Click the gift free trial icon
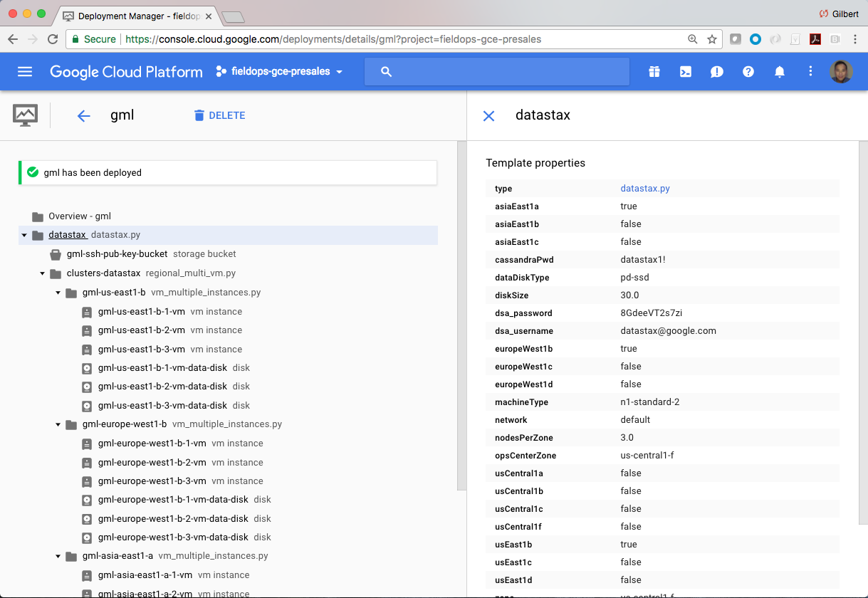This screenshot has width=868, height=598. pyautogui.click(x=654, y=71)
